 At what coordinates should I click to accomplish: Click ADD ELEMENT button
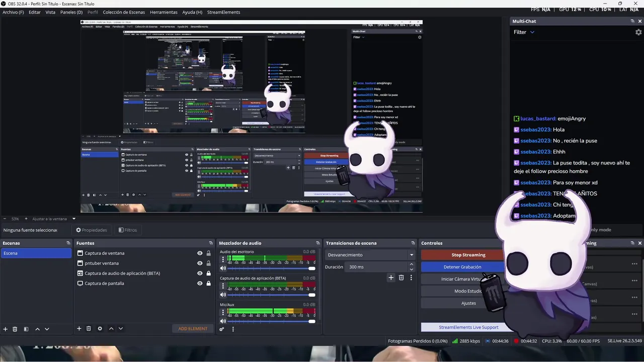pyautogui.click(x=193, y=329)
